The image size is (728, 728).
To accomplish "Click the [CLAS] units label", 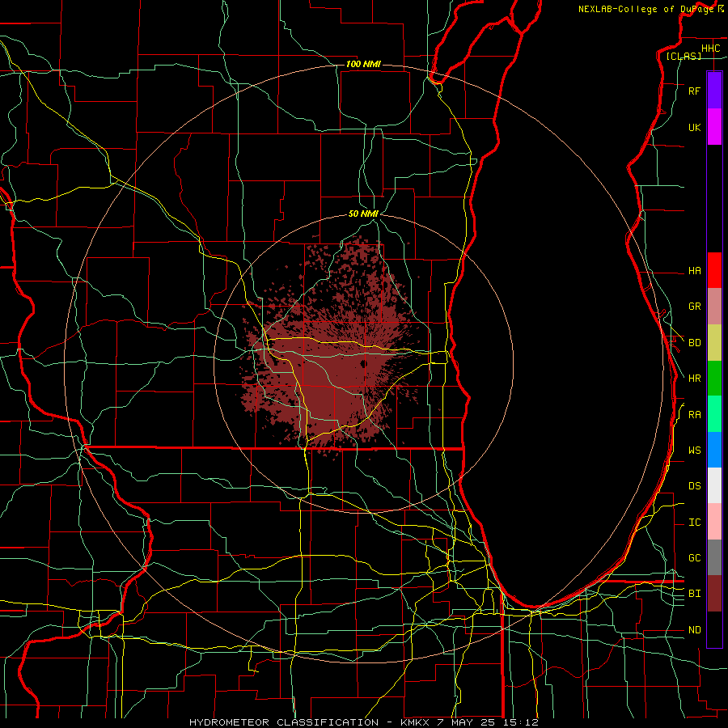I will [x=684, y=56].
